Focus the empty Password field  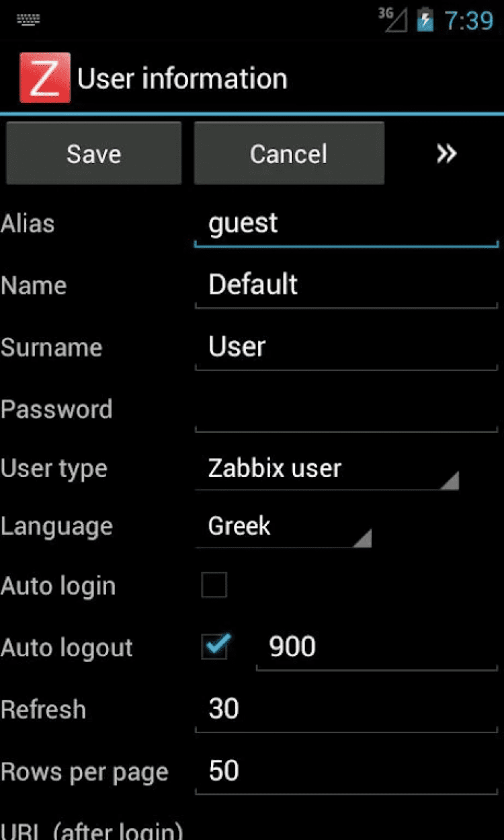(x=345, y=409)
